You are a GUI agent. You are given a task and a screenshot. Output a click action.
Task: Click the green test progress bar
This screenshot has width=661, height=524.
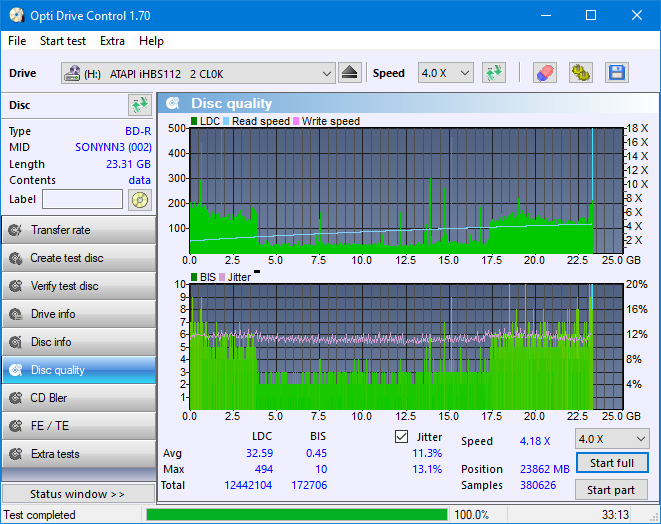(297, 515)
